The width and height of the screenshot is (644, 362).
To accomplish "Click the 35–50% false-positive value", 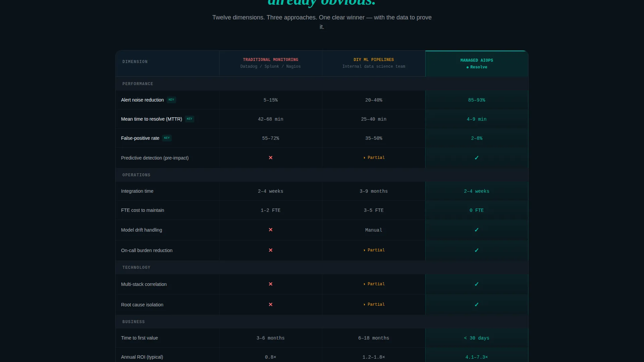I will tap(374, 138).
